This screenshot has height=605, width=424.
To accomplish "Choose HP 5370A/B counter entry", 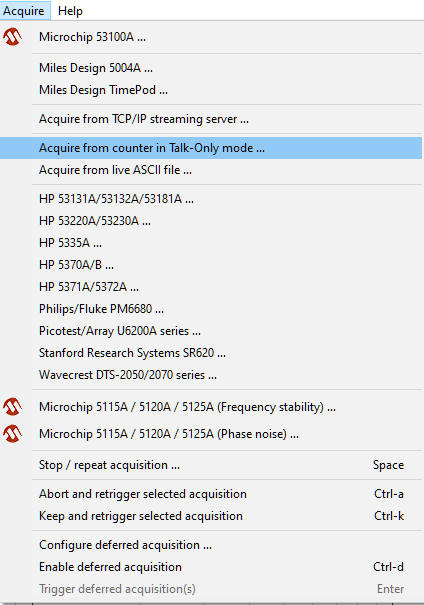I will (211, 265).
